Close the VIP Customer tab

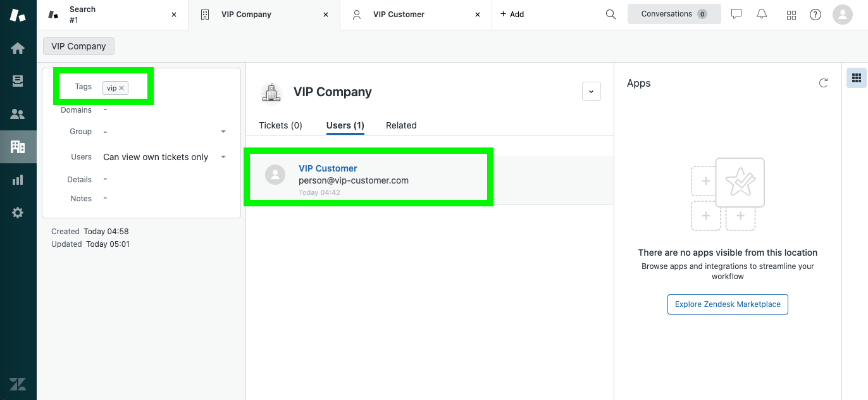click(x=478, y=15)
